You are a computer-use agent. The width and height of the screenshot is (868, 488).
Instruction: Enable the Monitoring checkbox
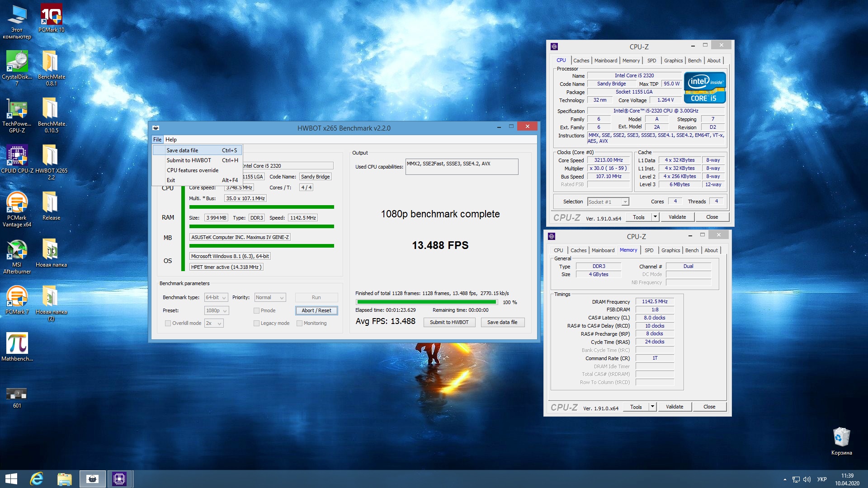299,323
